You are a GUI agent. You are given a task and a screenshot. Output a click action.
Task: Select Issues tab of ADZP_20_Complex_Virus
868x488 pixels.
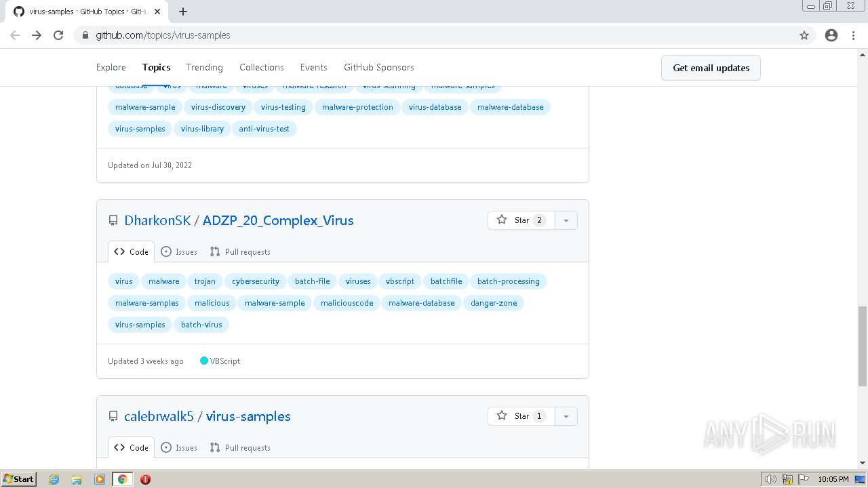click(179, 251)
